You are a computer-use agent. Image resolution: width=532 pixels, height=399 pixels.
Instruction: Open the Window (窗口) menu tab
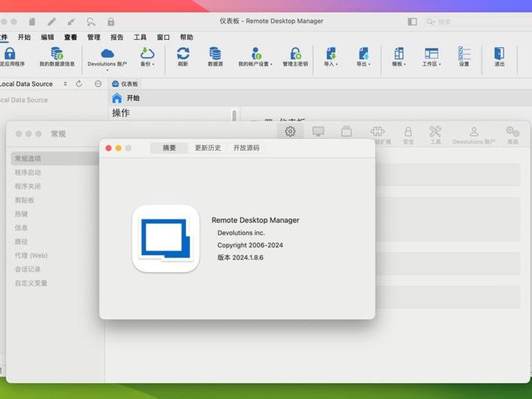click(163, 37)
